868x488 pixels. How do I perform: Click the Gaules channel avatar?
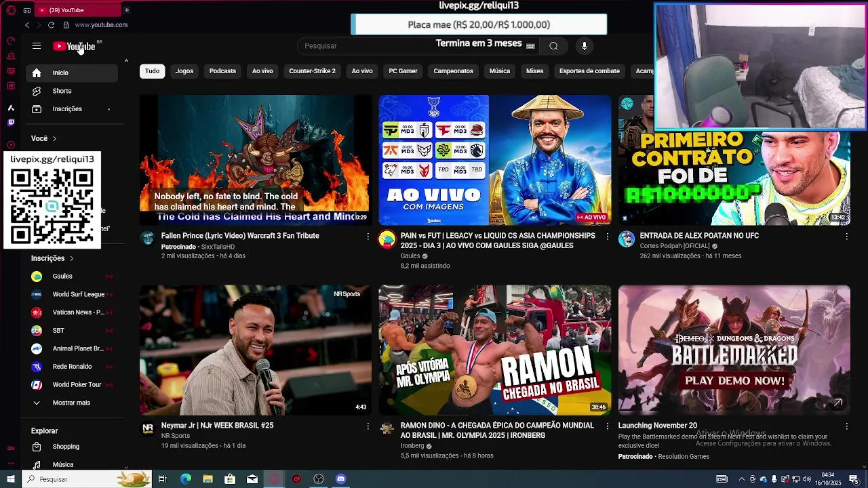click(387, 239)
